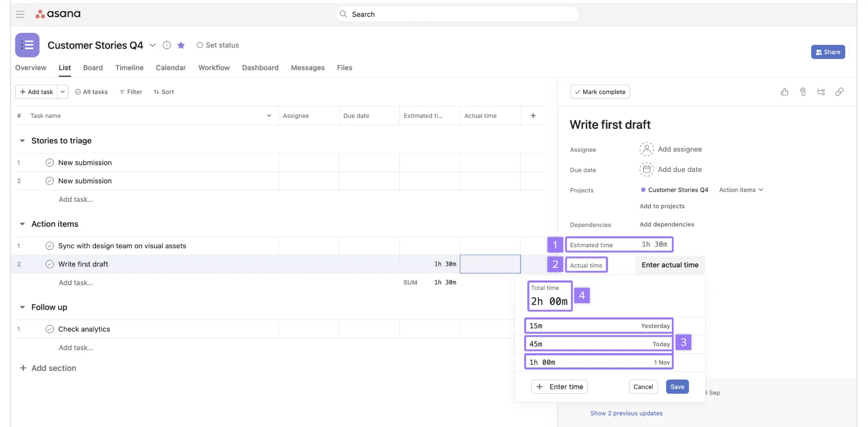This screenshot has height=427, width=868.
Task: Copy task link with chain icon
Action: click(x=839, y=92)
